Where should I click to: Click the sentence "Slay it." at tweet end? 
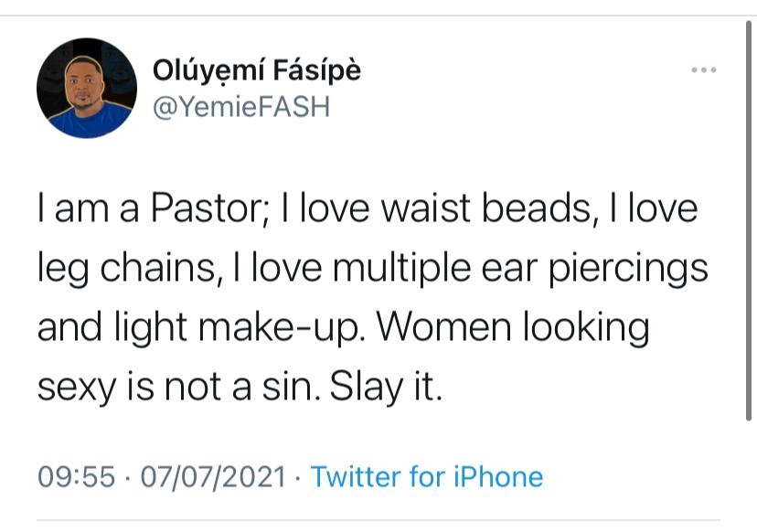coord(386,388)
